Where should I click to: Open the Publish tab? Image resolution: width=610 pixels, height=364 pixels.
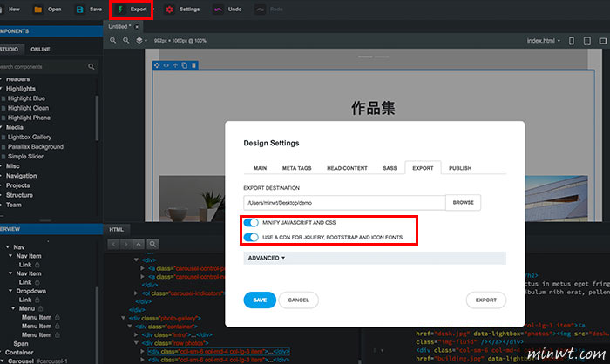pos(460,168)
